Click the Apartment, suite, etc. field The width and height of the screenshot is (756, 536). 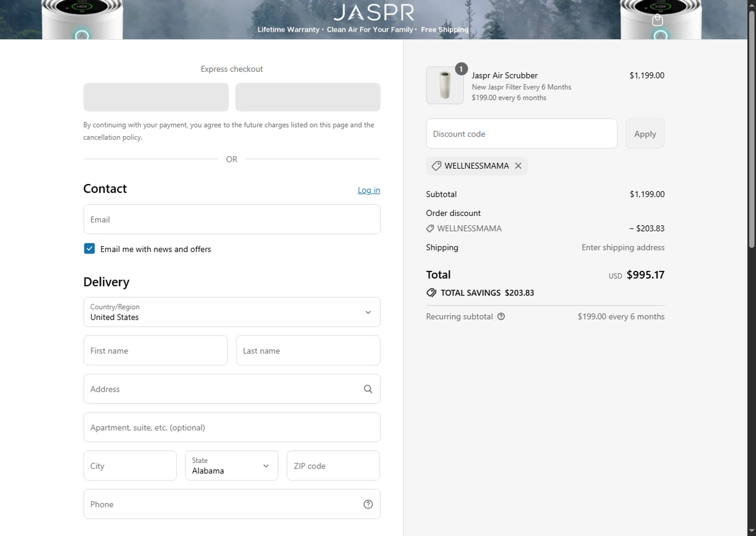tap(232, 427)
